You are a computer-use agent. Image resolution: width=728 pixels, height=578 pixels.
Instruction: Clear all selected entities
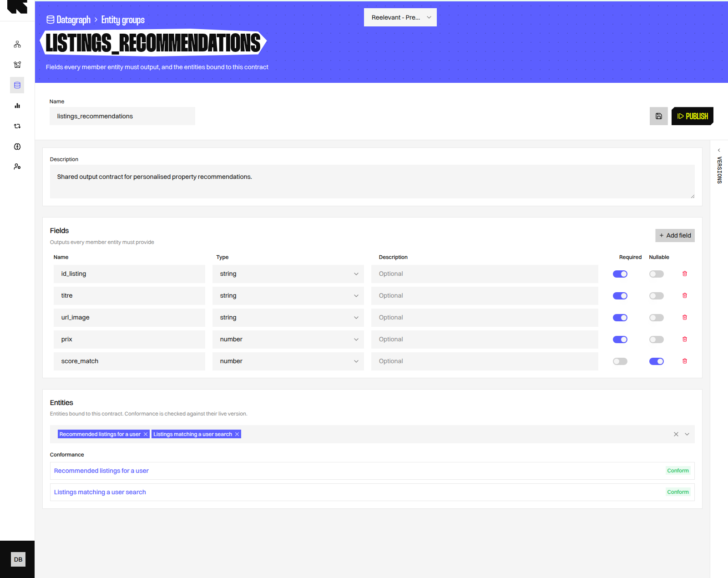676,434
